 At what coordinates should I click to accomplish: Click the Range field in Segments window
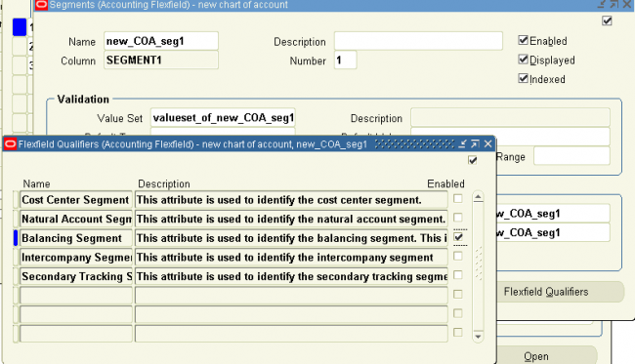click(571, 156)
